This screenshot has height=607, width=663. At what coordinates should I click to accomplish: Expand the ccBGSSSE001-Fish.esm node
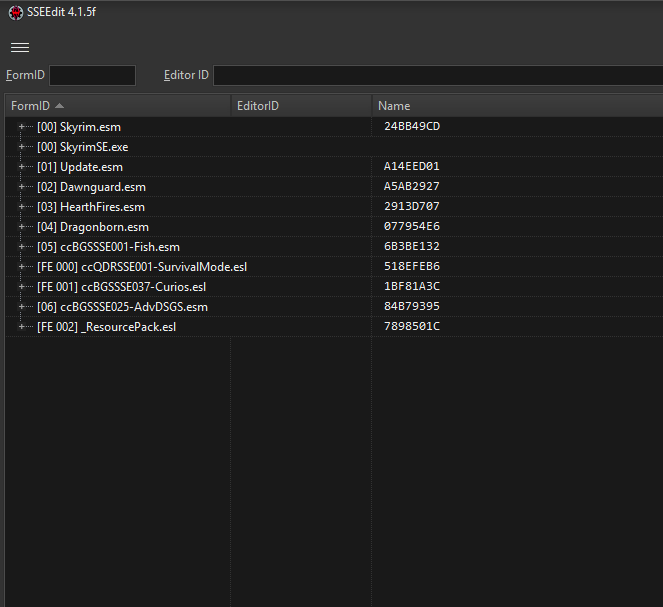(21, 246)
